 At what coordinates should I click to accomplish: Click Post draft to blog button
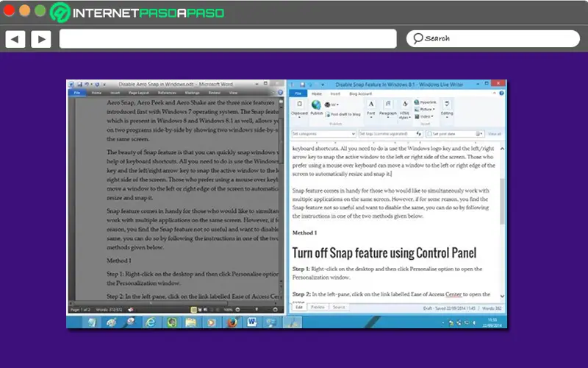pos(343,114)
